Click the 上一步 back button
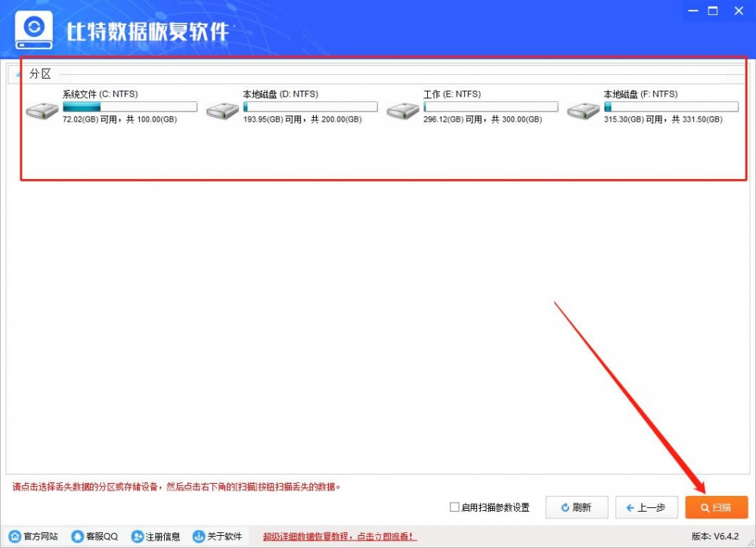This screenshot has height=548, width=756. tap(646, 507)
